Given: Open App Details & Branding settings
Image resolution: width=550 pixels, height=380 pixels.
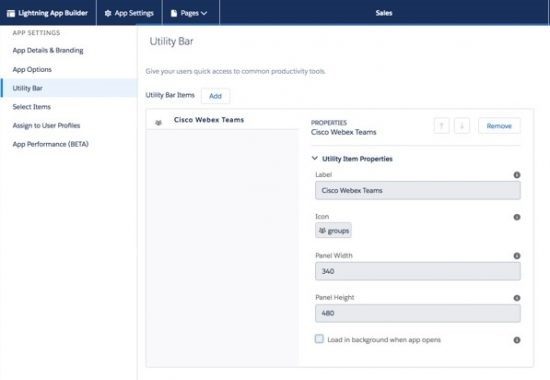Looking at the screenshot, I should coord(48,51).
